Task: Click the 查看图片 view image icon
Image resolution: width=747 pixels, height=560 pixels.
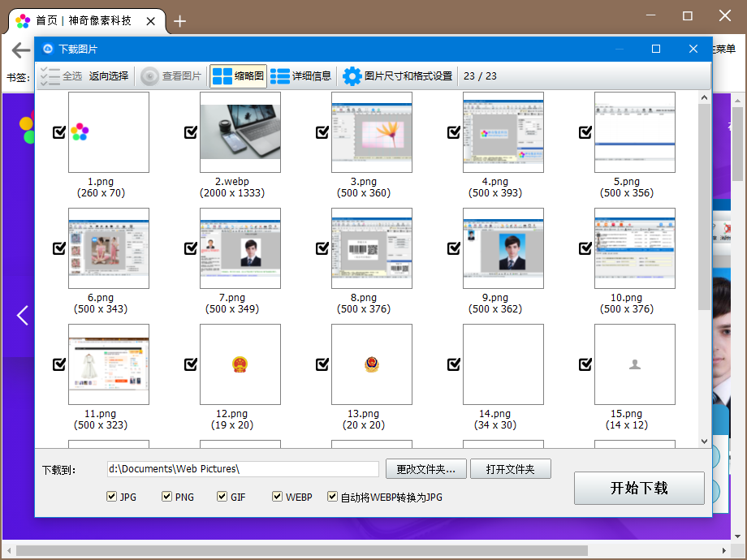Action: (x=149, y=76)
